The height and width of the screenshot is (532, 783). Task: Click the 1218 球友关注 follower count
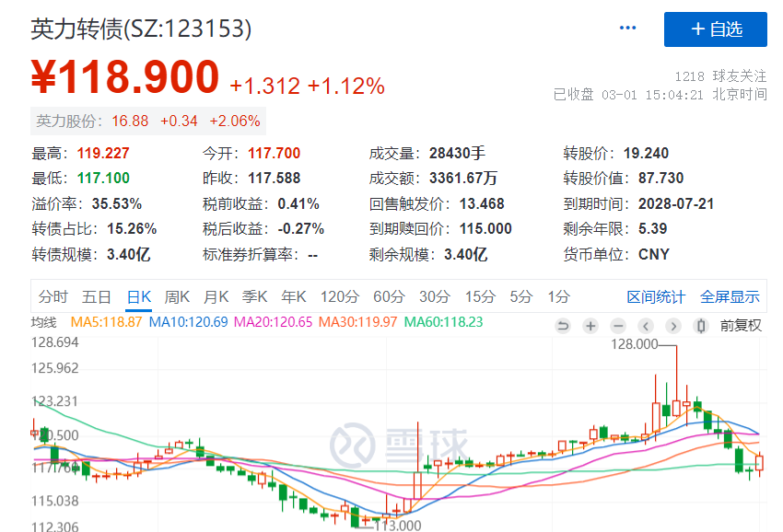720,76
